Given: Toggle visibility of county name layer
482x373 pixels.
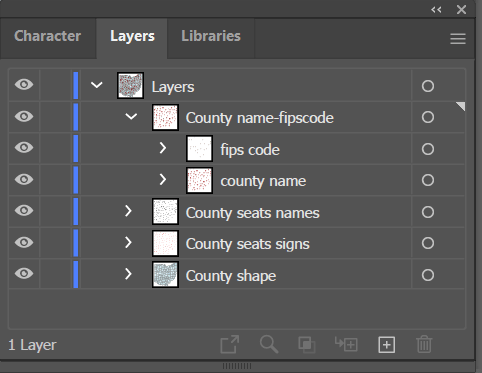Looking at the screenshot, I should [24, 179].
